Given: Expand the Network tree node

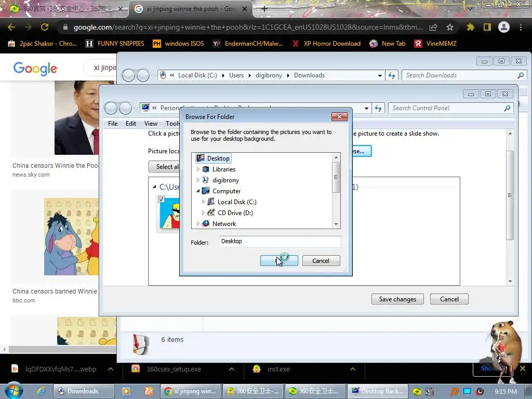Looking at the screenshot, I should 198,223.
